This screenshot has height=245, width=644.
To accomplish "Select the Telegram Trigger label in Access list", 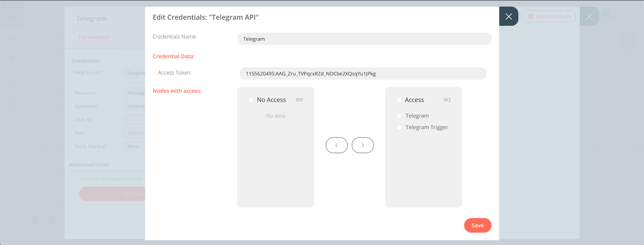I will [427, 127].
